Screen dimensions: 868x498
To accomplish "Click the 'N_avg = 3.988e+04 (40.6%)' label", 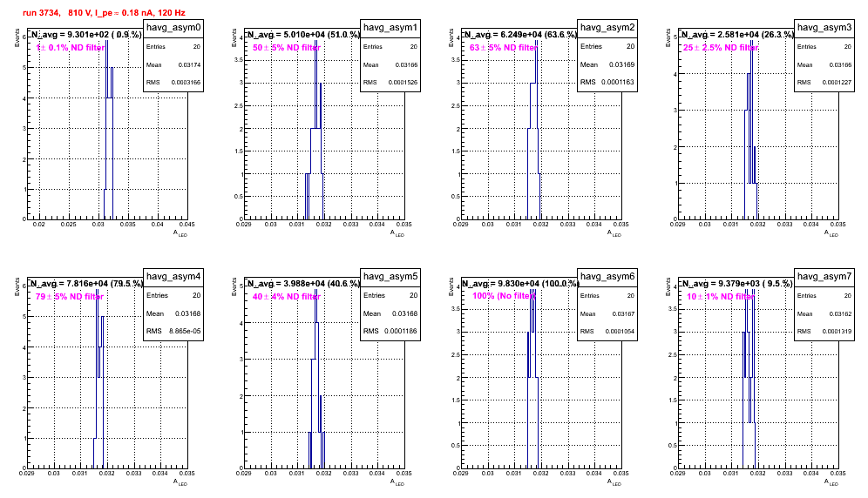I will (x=303, y=284).
